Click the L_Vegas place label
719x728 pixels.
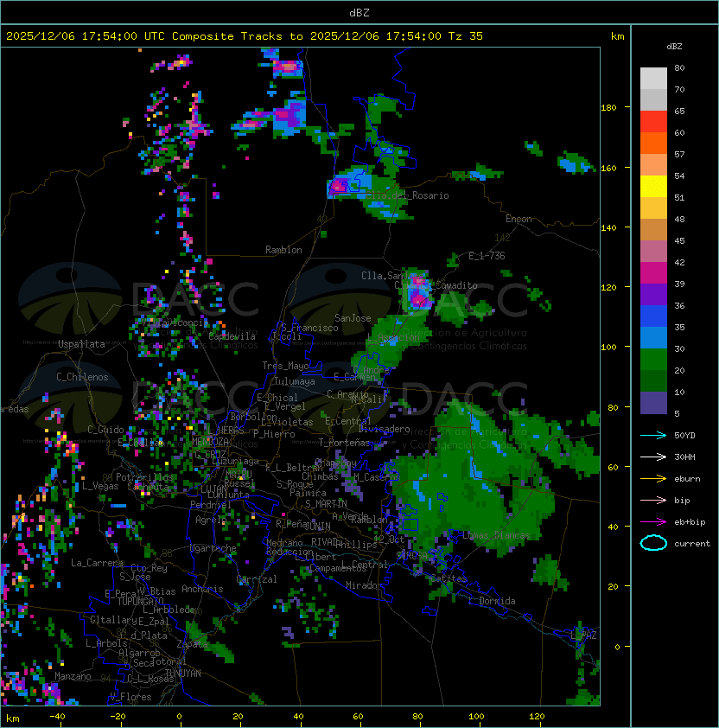pos(100,486)
